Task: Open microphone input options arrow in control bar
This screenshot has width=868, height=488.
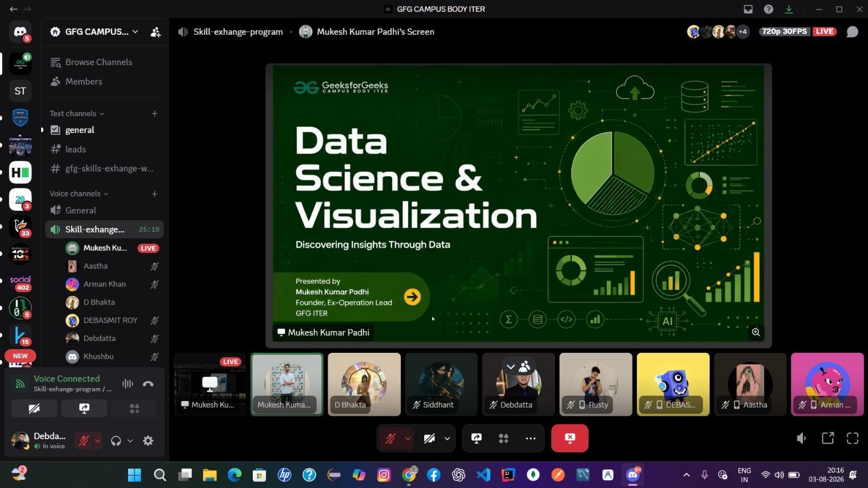Action: pyautogui.click(x=407, y=438)
